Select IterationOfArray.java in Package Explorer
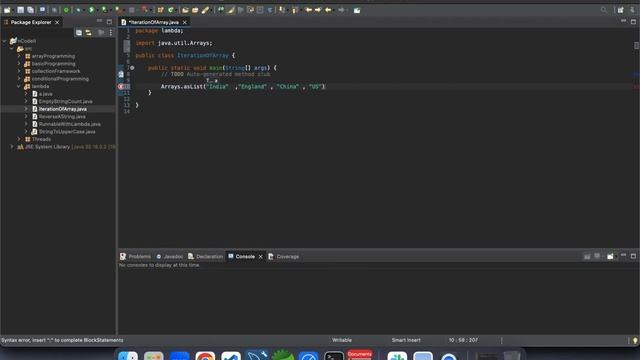Viewport: 640px width, 360px height. click(62, 109)
